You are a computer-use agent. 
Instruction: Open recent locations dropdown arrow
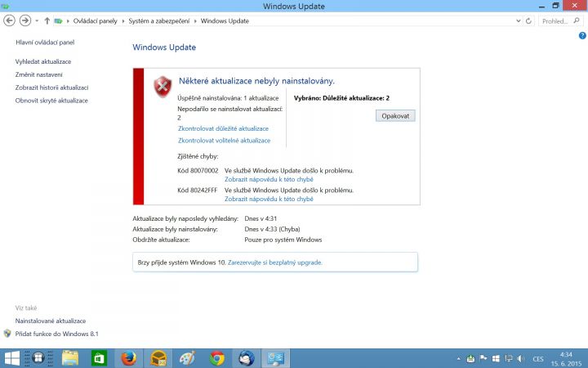[x=37, y=20]
